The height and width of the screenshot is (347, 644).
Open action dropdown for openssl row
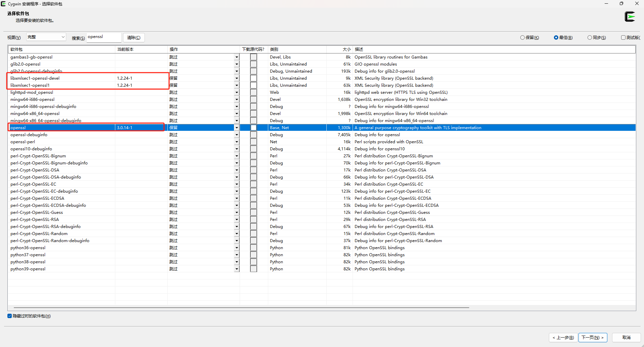pyautogui.click(x=237, y=128)
